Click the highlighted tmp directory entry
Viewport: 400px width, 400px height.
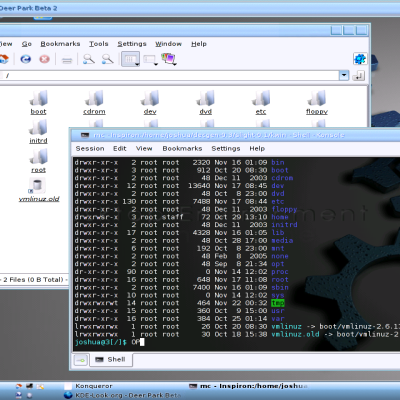pyautogui.click(x=278, y=303)
